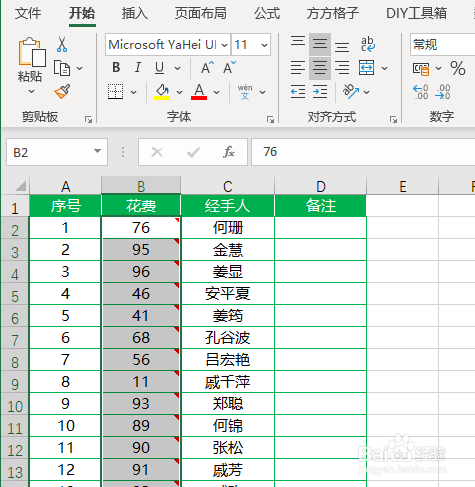475x487 pixels.
Task: Switch to the DIY工具箱 tab
Action: (416, 13)
